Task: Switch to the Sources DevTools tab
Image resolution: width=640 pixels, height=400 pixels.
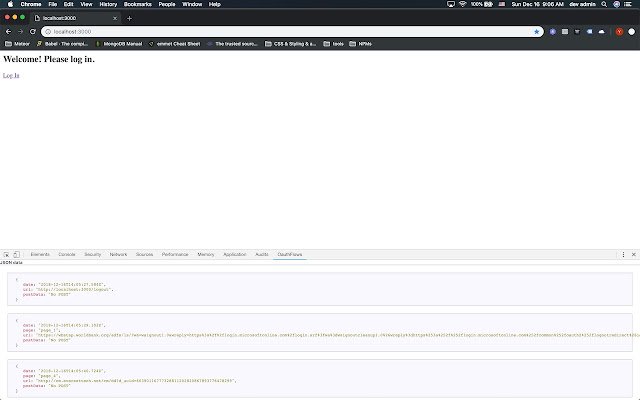Action: click(144, 254)
